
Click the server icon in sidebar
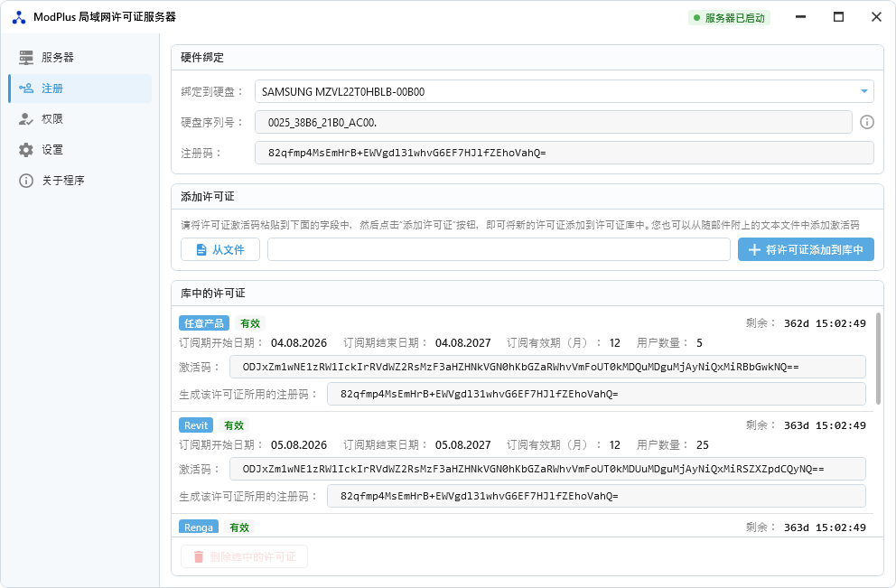(x=26, y=57)
